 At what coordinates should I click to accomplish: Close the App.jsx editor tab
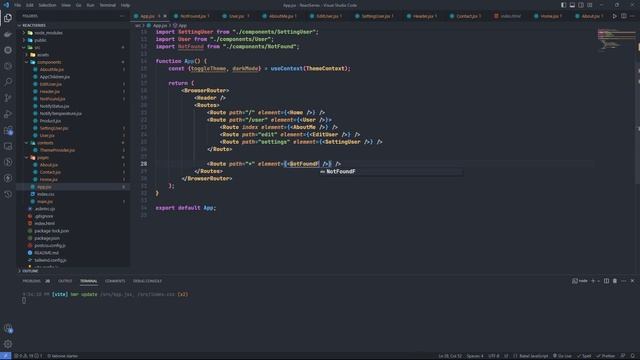point(165,16)
